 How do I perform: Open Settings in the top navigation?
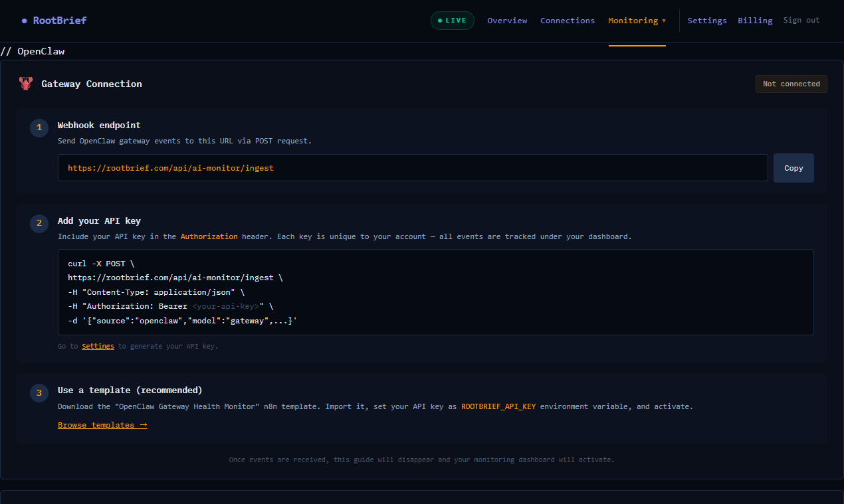pos(707,21)
